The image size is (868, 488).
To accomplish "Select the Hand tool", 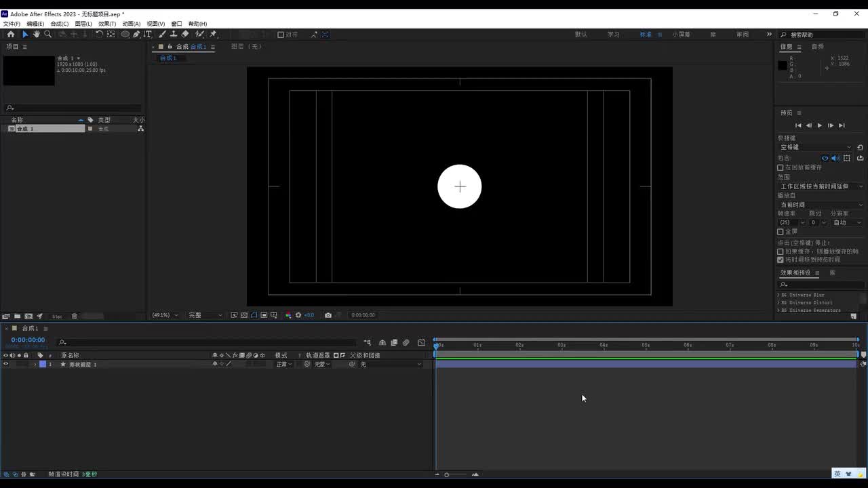I will coord(37,34).
